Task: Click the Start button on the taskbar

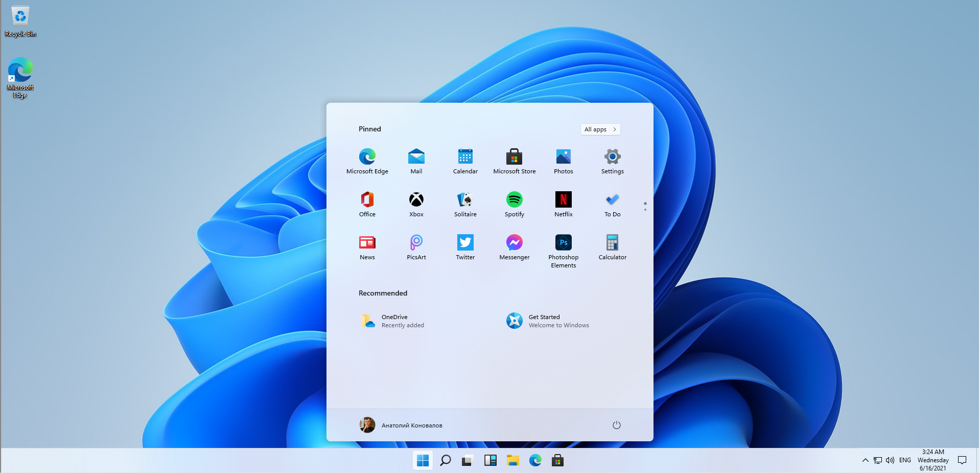Action: coord(423,461)
